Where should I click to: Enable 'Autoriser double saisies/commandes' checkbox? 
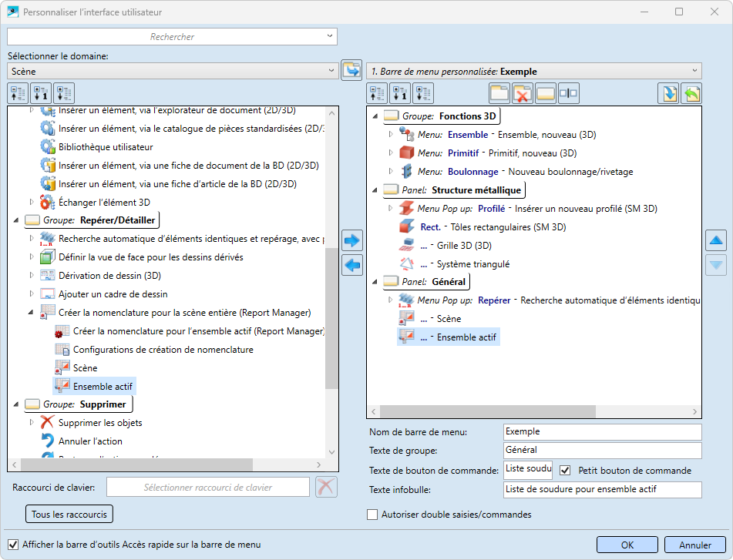373,515
